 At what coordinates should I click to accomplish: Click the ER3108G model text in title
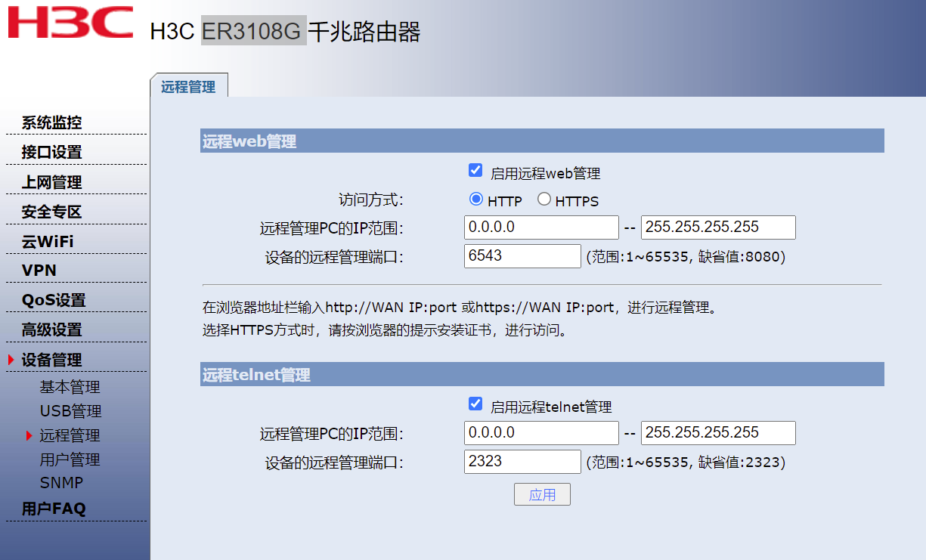tap(253, 31)
